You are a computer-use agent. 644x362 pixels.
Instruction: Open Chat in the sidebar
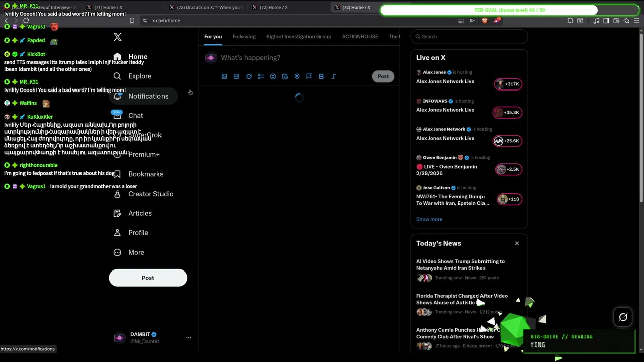pos(129,116)
